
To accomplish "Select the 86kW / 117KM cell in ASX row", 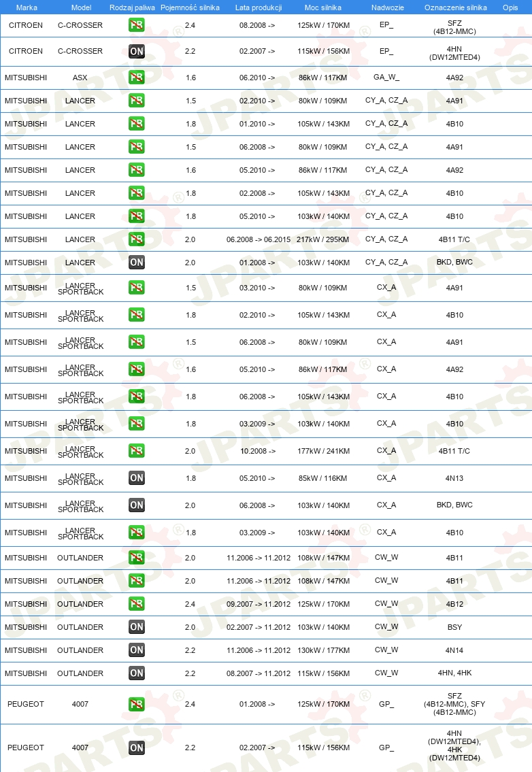I will click(322, 78).
